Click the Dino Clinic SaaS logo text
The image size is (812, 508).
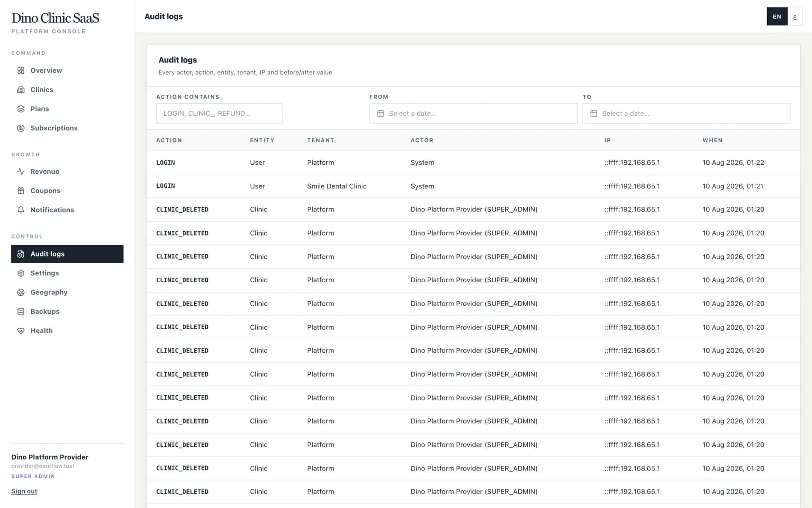(55, 18)
